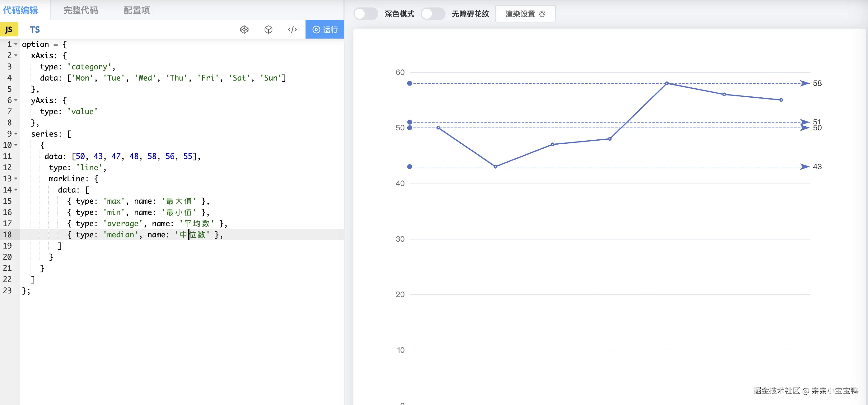Click the peak data point at 58

click(666, 83)
